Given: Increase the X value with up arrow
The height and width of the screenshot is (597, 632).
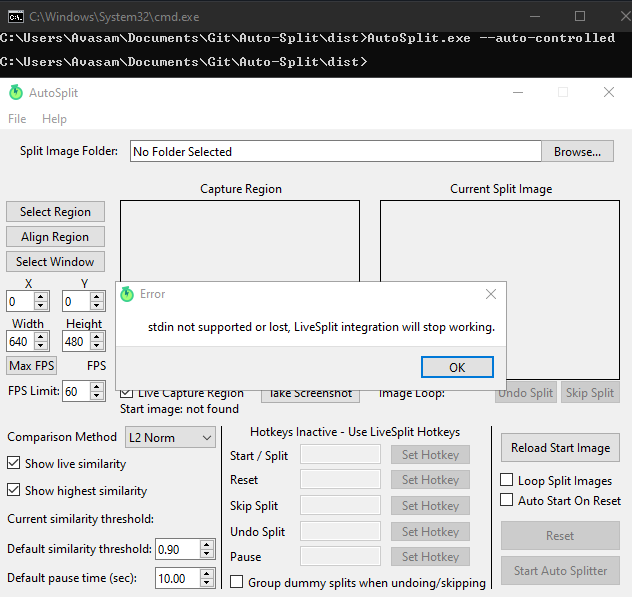Looking at the screenshot, I should click(41, 297).
